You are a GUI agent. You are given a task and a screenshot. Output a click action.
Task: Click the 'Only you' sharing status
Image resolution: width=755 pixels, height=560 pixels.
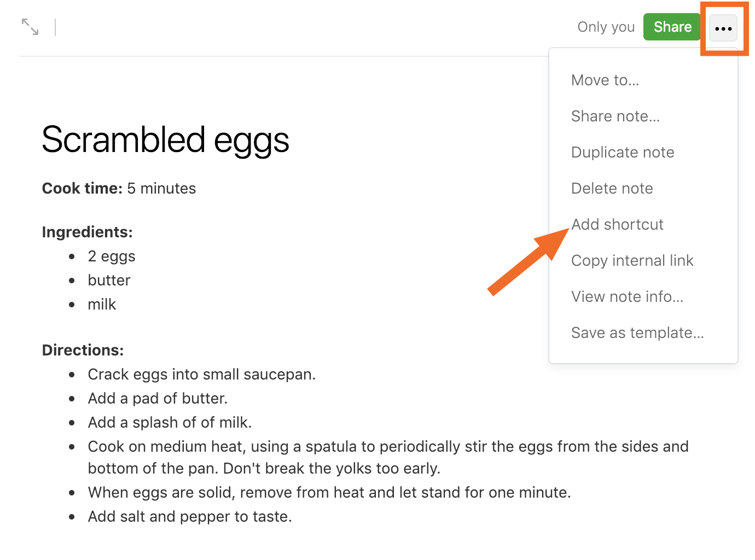[606, 27]
